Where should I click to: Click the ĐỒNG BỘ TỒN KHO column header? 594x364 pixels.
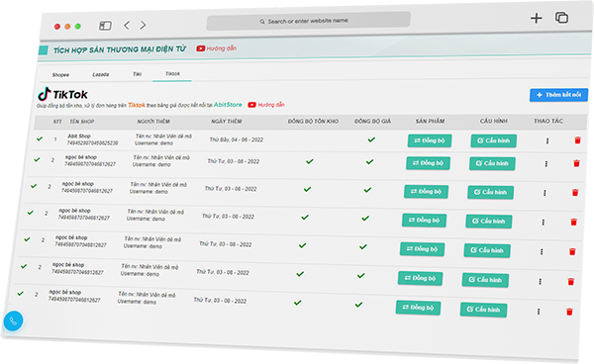pyautogui.click(x=313, y=122)
